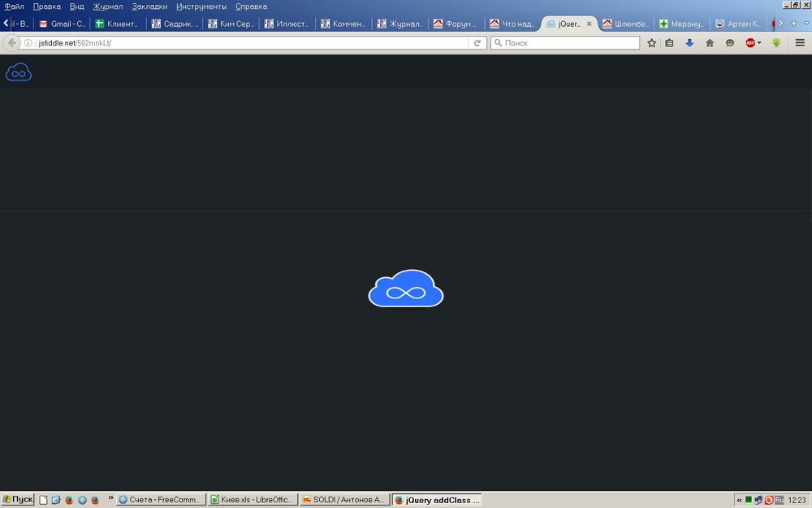812x508 pixels.
Task: Switch to the Gmail tab
Action: click(63, 24)
